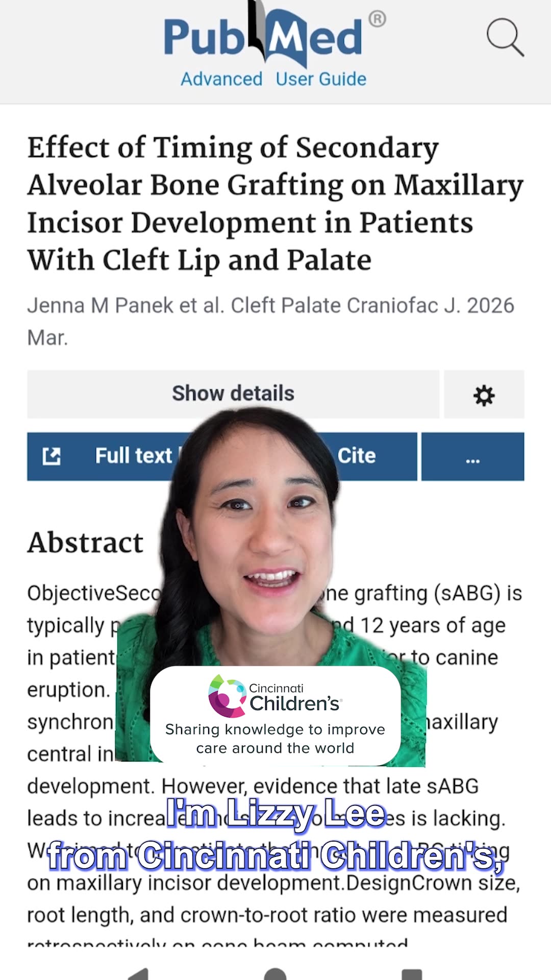Open the User Guide link
The height and width of the screenshot is (980, 551).
[x=321, y=79]
